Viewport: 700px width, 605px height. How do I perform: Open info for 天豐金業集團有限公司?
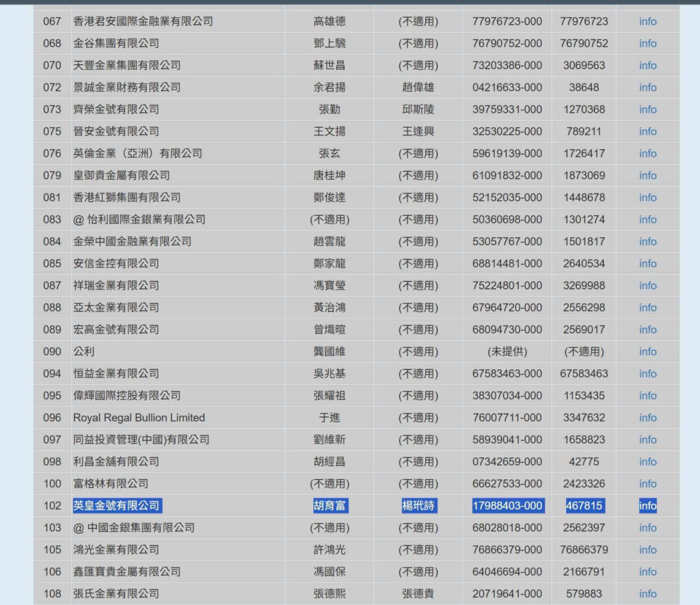click(647, 66)
